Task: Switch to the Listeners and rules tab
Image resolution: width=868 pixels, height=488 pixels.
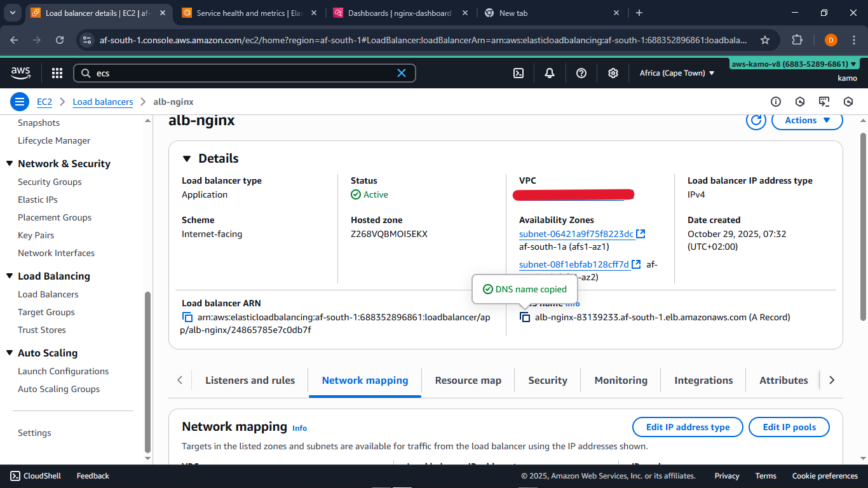Action: click(250, 380)
